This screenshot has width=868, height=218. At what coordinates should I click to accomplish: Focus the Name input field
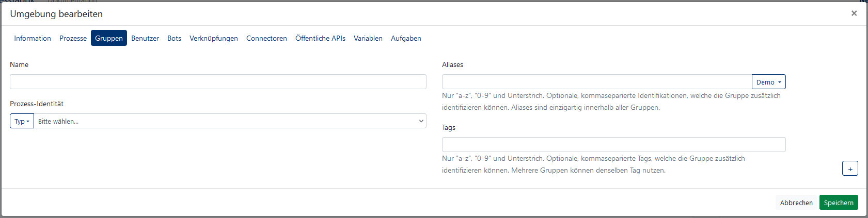218,81
